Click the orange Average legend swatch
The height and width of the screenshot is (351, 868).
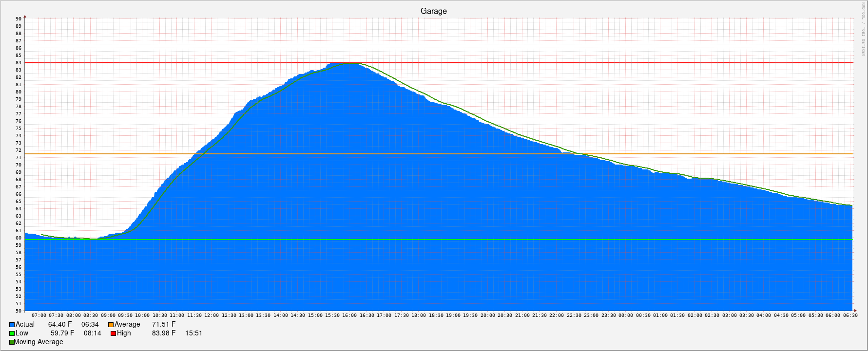[x=111, y=325]
